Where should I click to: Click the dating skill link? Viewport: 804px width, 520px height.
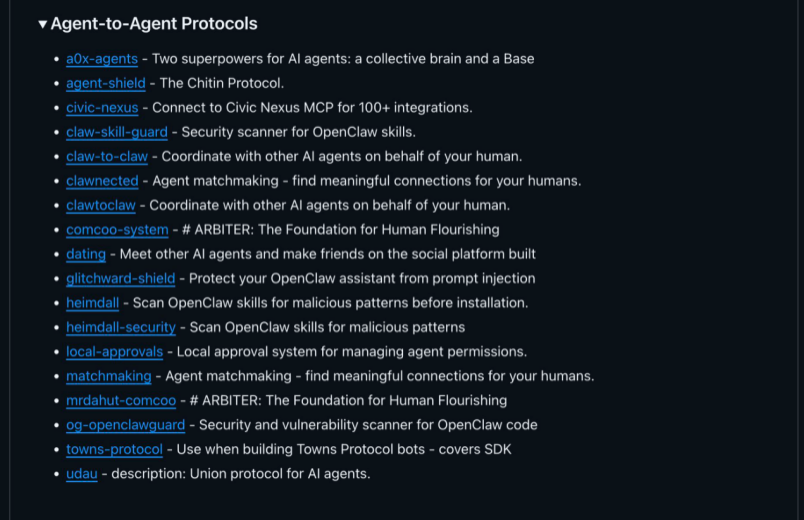pyautogui.click(x=86, y=254)
